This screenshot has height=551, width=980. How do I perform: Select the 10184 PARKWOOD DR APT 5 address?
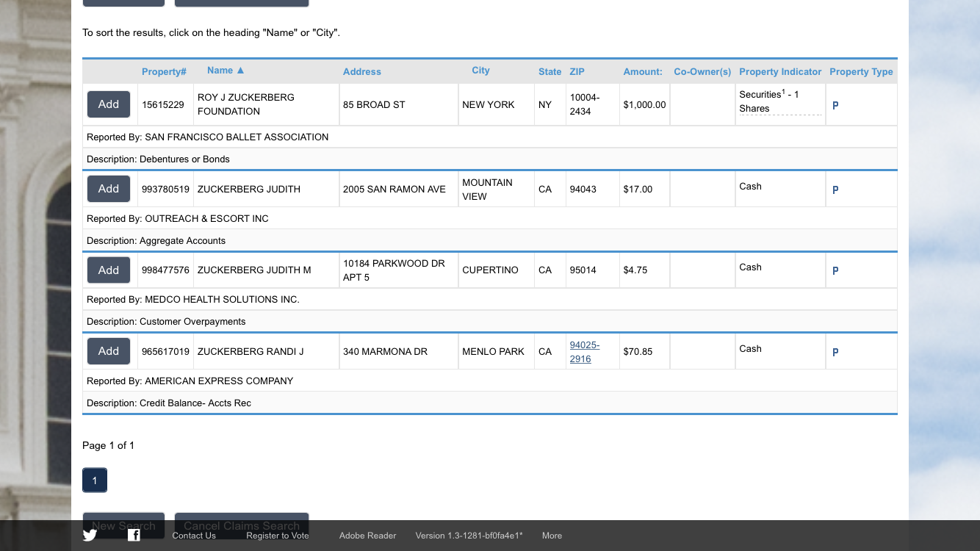[x=399, y=270]
